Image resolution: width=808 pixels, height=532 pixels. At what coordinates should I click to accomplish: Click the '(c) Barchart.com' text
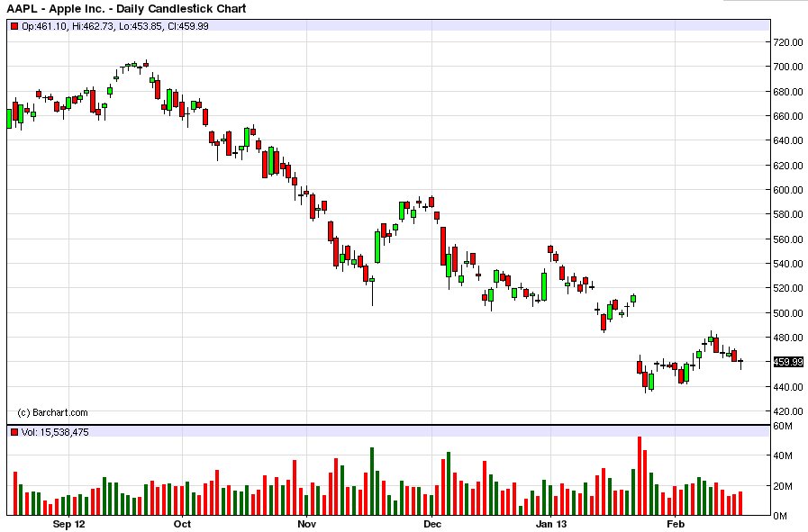tap(52, 412)
